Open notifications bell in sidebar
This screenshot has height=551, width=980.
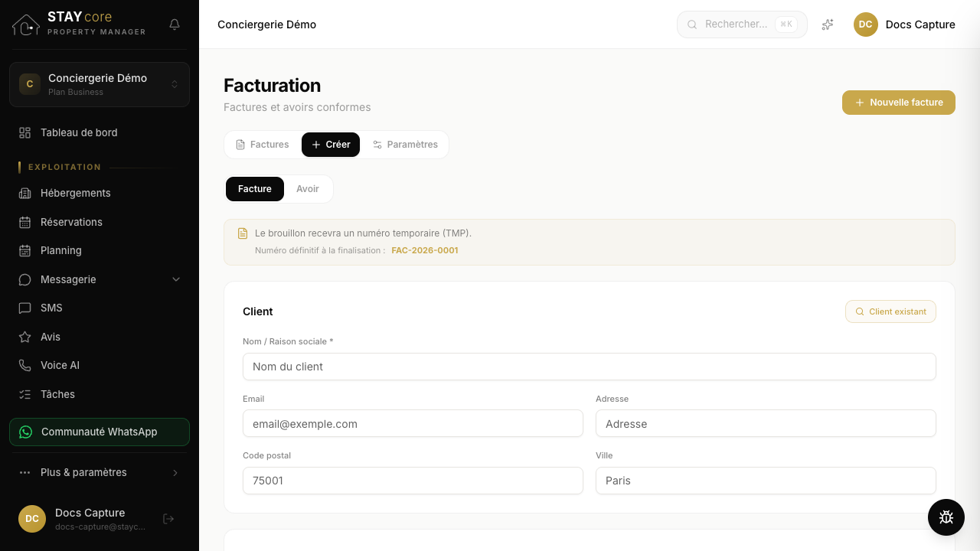[x=175, y=24]
